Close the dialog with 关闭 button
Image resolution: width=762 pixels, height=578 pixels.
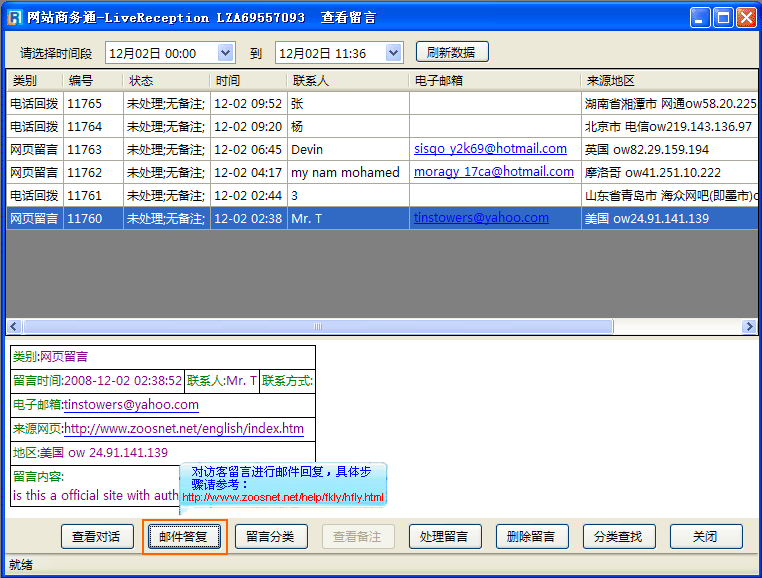point(706,537)
